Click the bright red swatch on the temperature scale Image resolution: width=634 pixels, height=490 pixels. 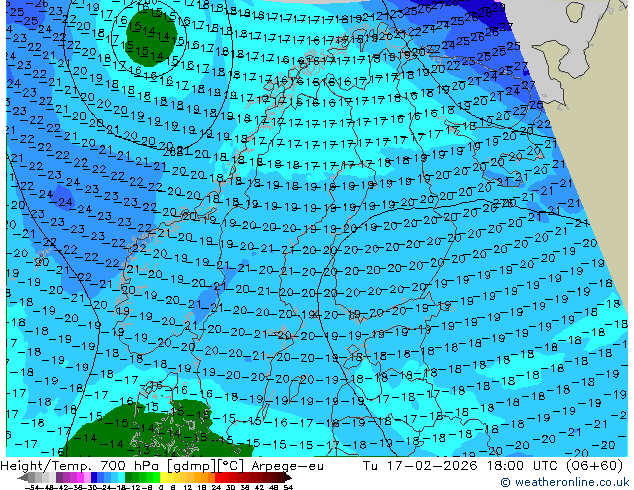pyautogui.click(x=218, y=477)
